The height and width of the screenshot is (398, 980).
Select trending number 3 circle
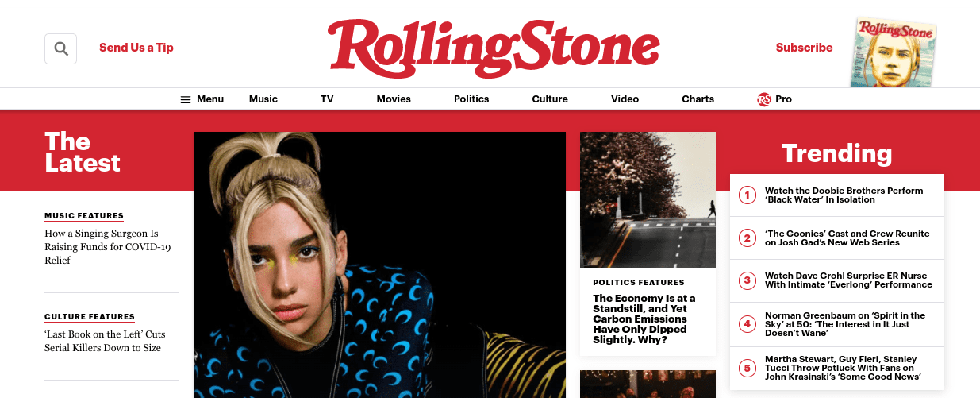pyautogui.click(x=747, y=280)
